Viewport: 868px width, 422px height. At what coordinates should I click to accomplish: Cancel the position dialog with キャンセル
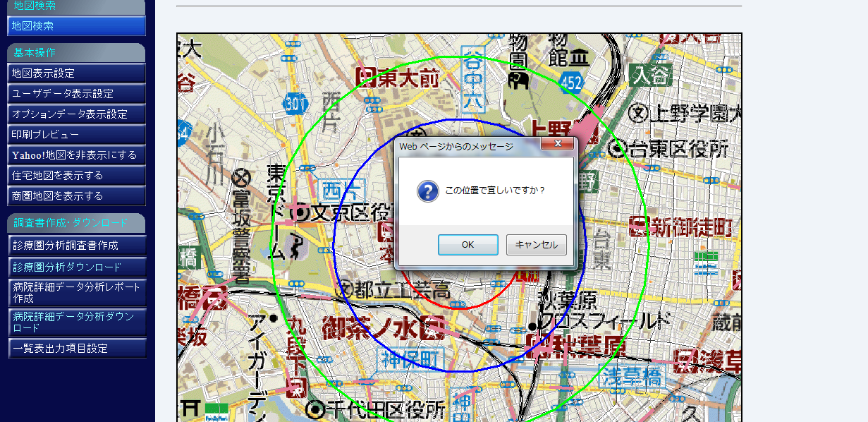[x=536, y=245]
